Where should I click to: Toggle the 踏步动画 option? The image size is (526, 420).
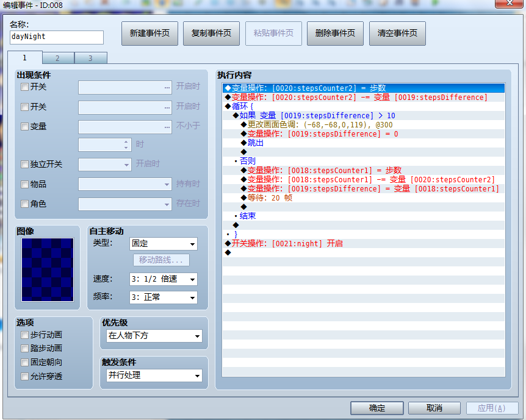24,348
